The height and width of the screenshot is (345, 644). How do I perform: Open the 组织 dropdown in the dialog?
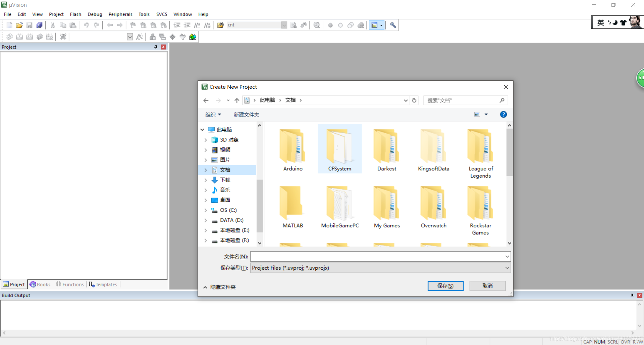coord(213,115)
